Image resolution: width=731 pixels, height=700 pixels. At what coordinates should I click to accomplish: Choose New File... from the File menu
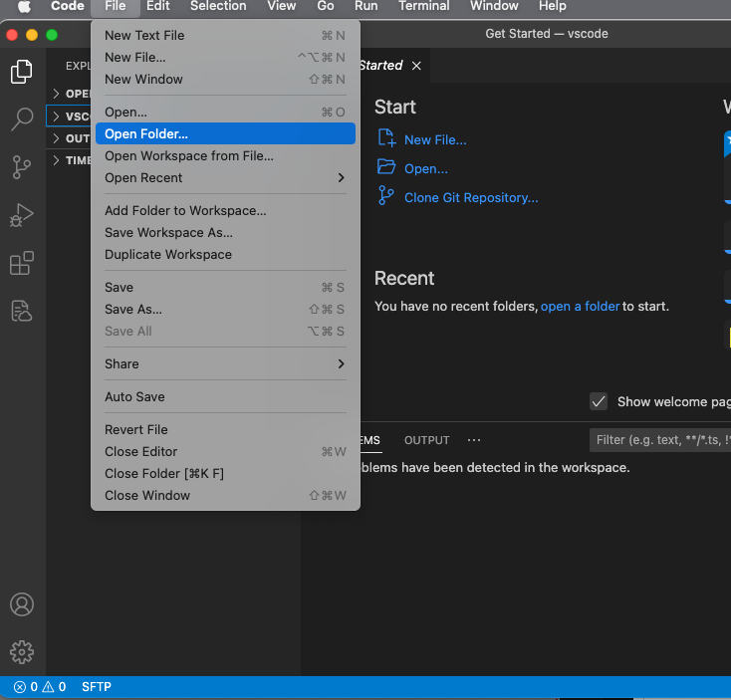point(225,58)
